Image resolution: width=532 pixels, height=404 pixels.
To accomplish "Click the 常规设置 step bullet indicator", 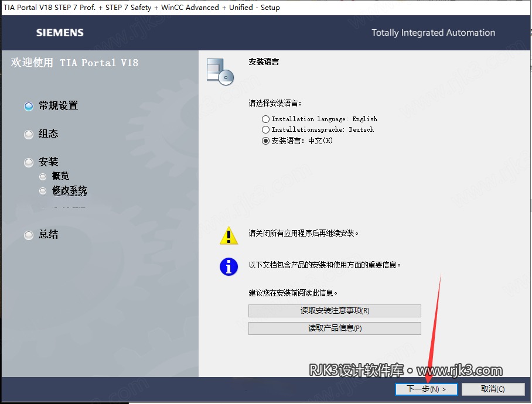I will (29, 106).
